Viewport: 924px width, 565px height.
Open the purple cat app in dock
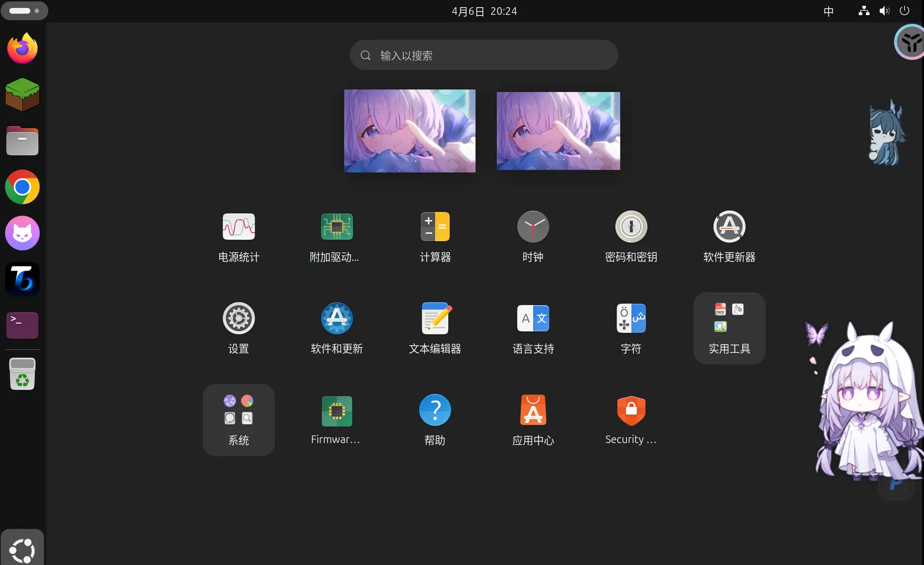point(22,233)
